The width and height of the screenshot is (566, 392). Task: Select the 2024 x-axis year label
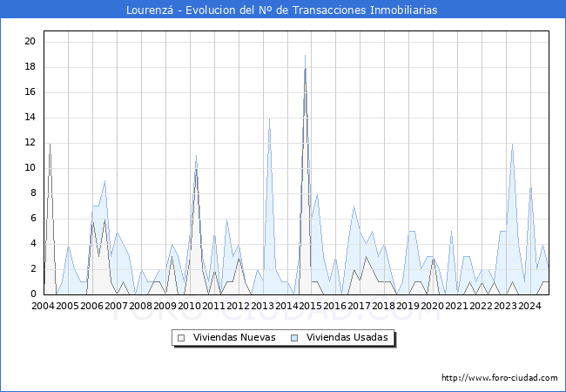point(529,306)
